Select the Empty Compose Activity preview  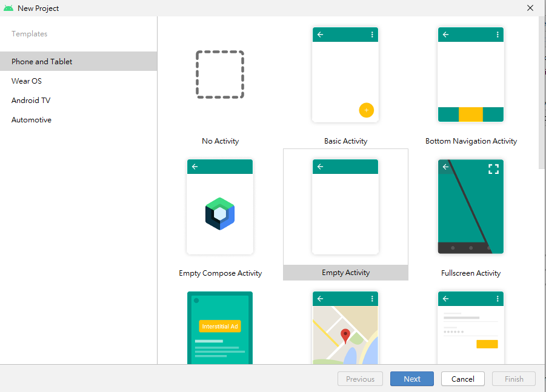coord(220,207)
